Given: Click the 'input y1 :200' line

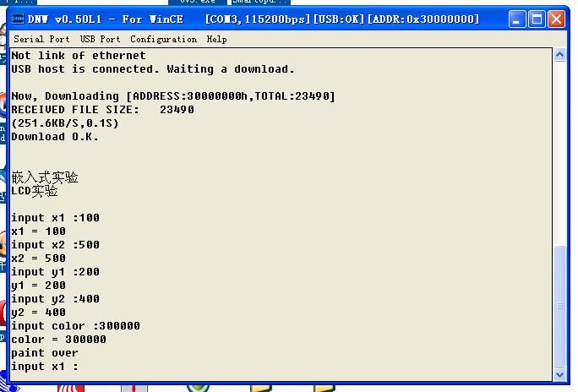Looking at the screenshot, I should [55, 272].
